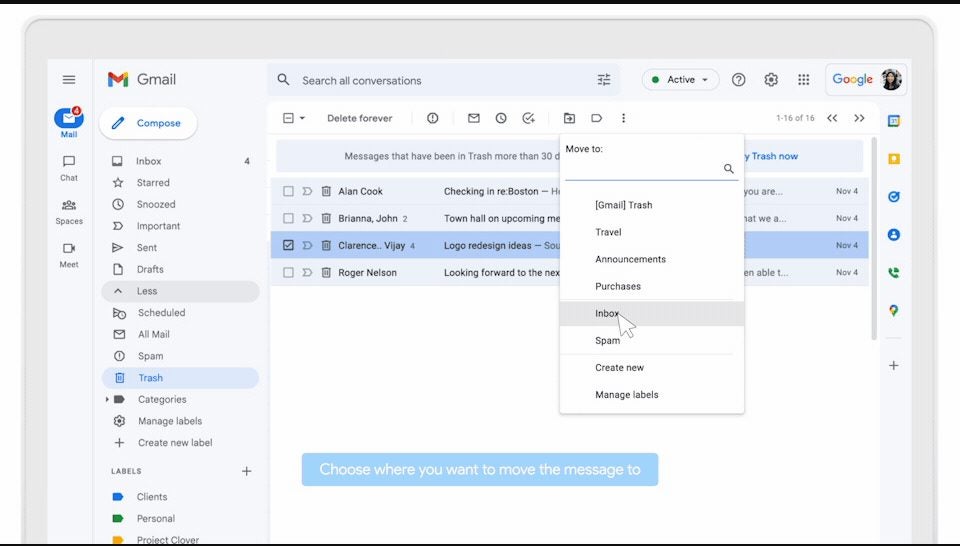Open Snoozed in the sidebar

(181, 204)
